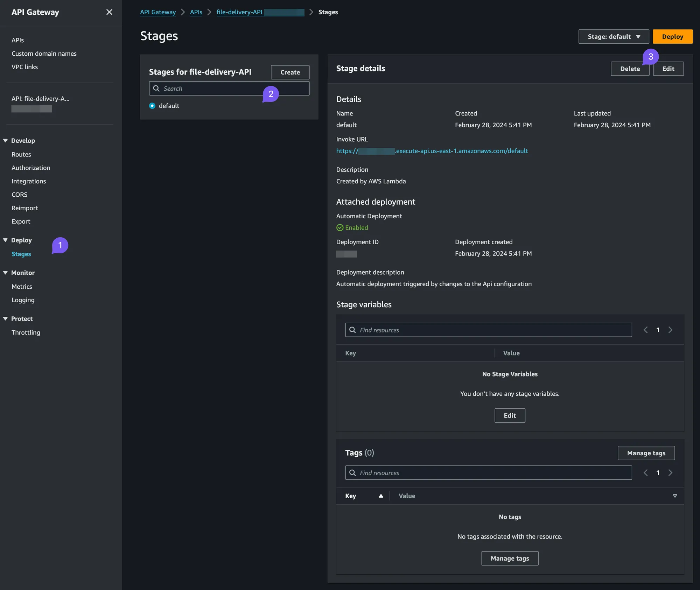This screenshot has width=700, height=590.
Task: Sort tags by Value column arrow
Action: point(675,496)
